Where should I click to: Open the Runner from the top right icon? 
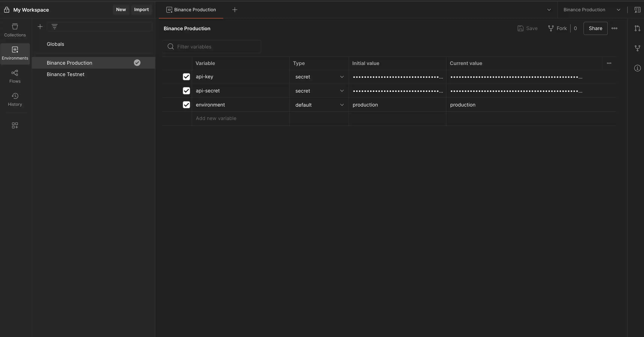[x=637, y=10]
